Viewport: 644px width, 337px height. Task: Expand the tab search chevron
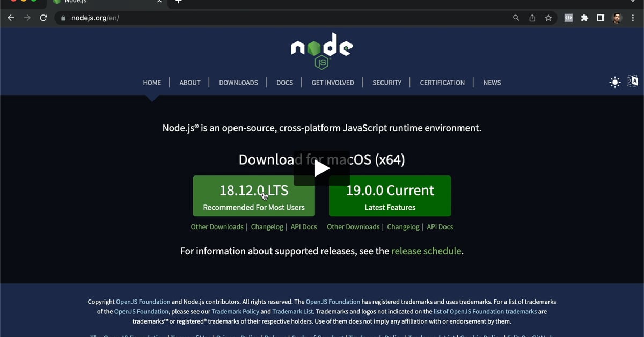[632, 2]
